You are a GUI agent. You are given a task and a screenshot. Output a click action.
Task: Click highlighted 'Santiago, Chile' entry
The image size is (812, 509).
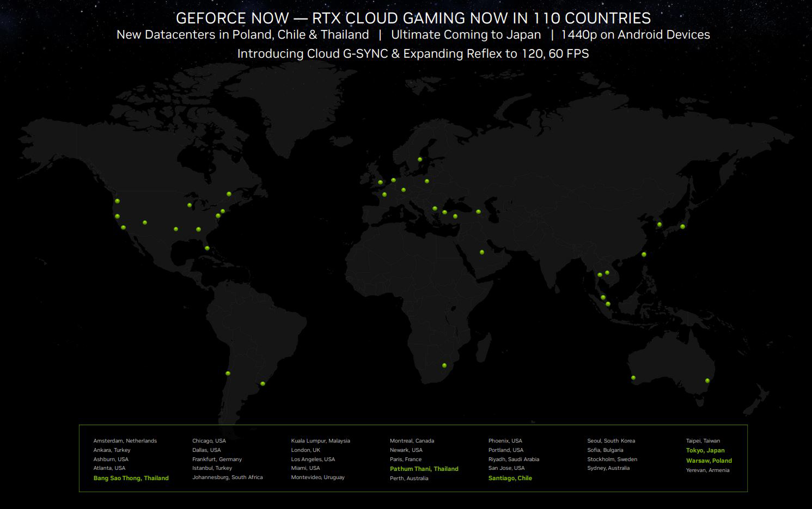[510, 478]
